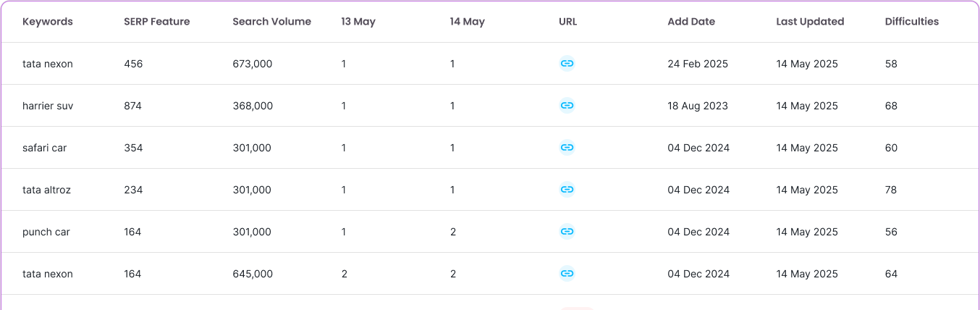The image size is (980, 310).
Task: Choose the punch car keyword
Action: click(x=46, y=232)
